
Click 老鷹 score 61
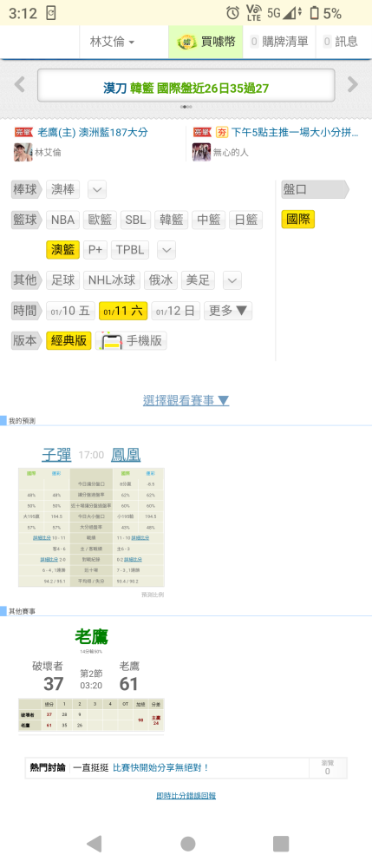point(129,684)
